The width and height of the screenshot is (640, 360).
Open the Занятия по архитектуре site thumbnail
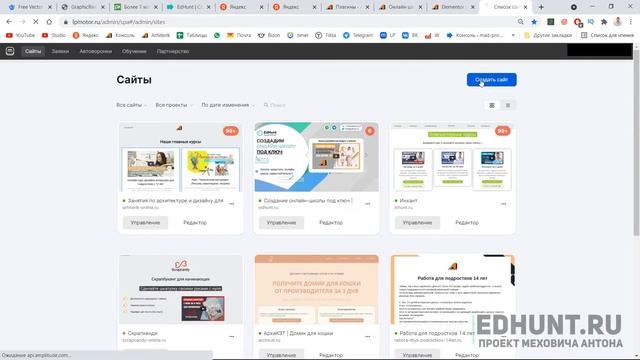[x=180, y=157]
